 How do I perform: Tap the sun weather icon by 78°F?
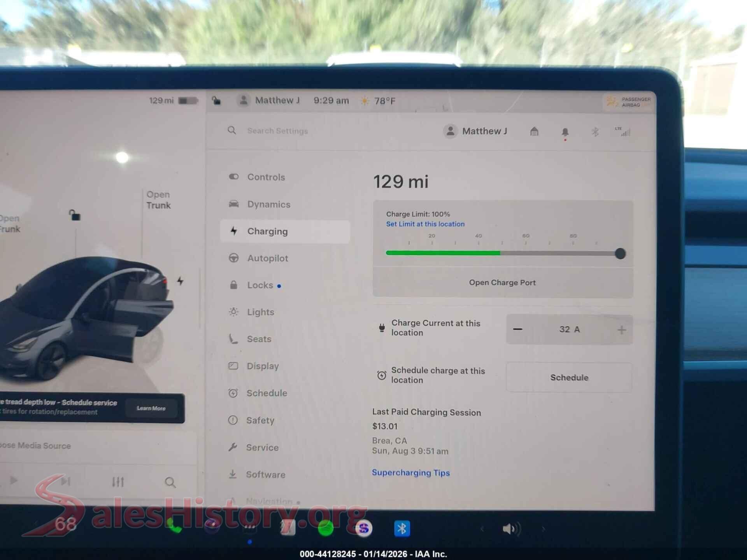pyautogui.click(x=365, y=101)
